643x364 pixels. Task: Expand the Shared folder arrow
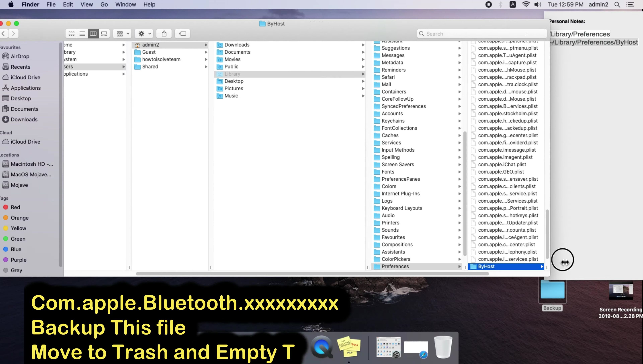click(x=206, y=67)
